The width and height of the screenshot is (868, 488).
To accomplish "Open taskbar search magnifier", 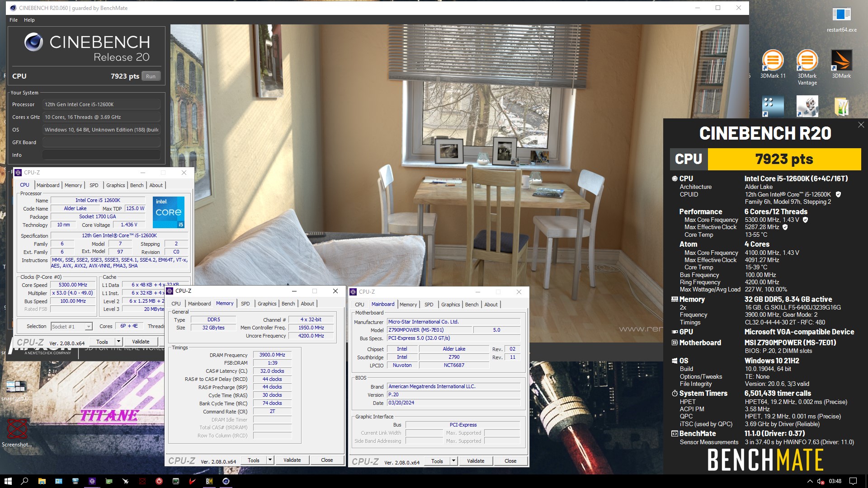I will tap(24, 481).
